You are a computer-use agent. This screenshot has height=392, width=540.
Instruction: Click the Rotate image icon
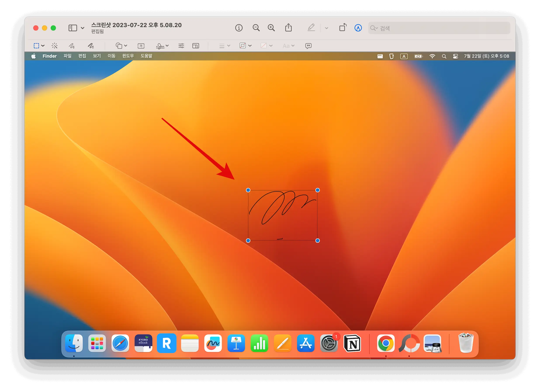click(343, 28)
